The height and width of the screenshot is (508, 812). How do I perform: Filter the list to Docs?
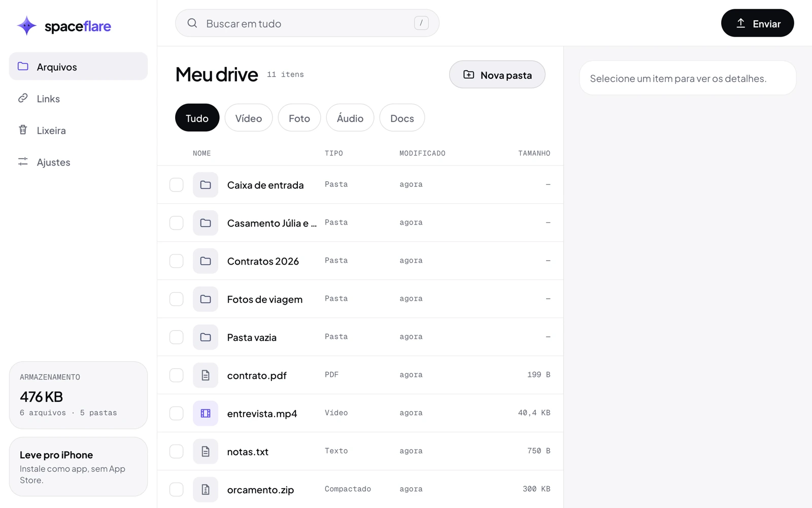click(x=402, y=118)
